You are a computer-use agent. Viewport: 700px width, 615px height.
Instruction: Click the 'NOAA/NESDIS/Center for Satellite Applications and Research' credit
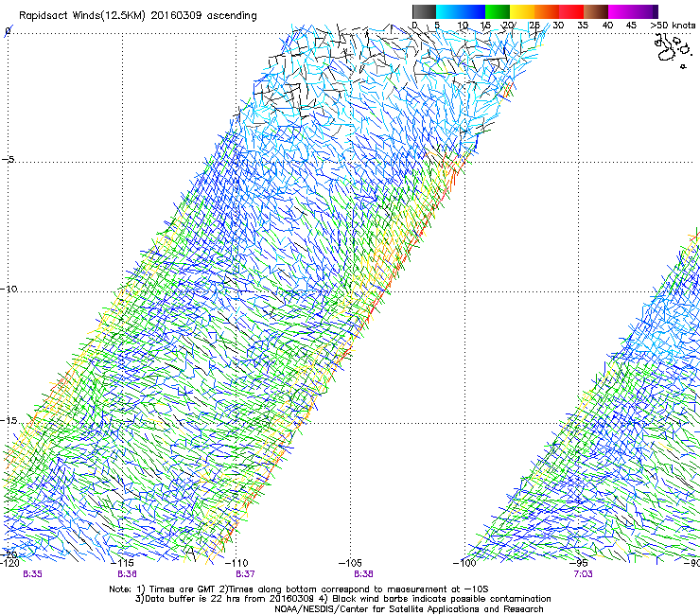(x=409, y=609)
